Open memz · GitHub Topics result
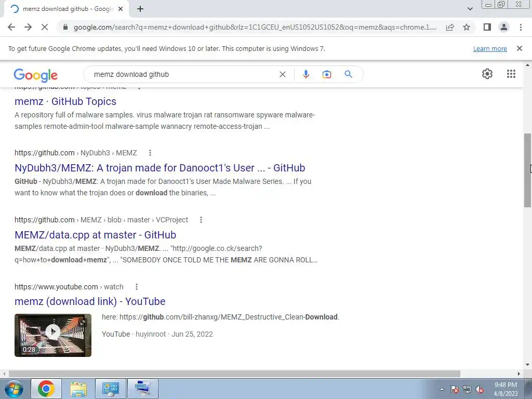 click(65, 101)
